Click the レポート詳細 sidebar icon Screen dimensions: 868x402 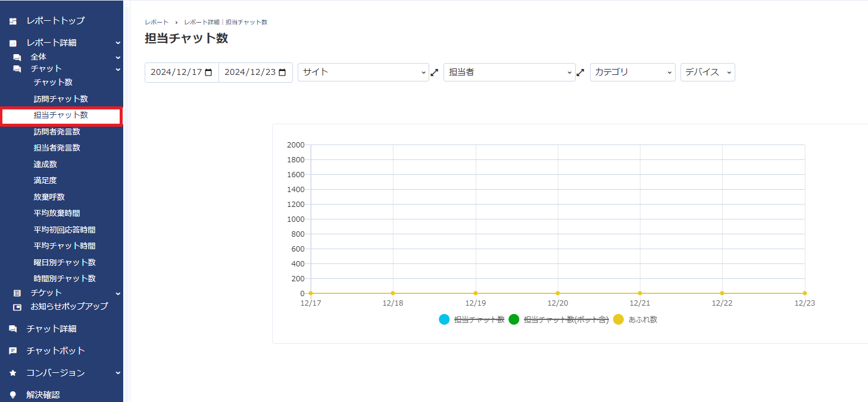coord(13,43)
